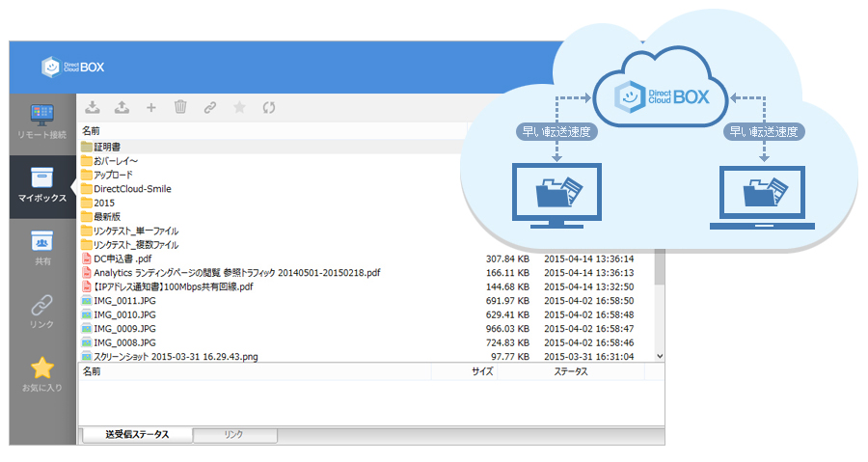Select folder DirectCloud-Smile
The height and width of the screenshot is (462, 868).
coord(132,189)
